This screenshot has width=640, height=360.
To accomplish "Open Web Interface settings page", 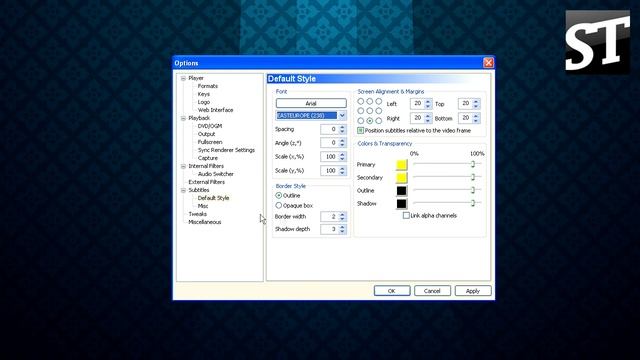I will (x=216, y=110).
